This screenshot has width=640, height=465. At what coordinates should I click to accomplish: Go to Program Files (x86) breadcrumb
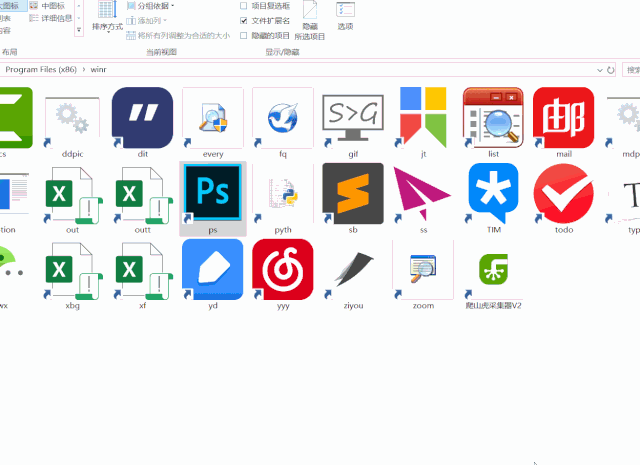[41, 69]
